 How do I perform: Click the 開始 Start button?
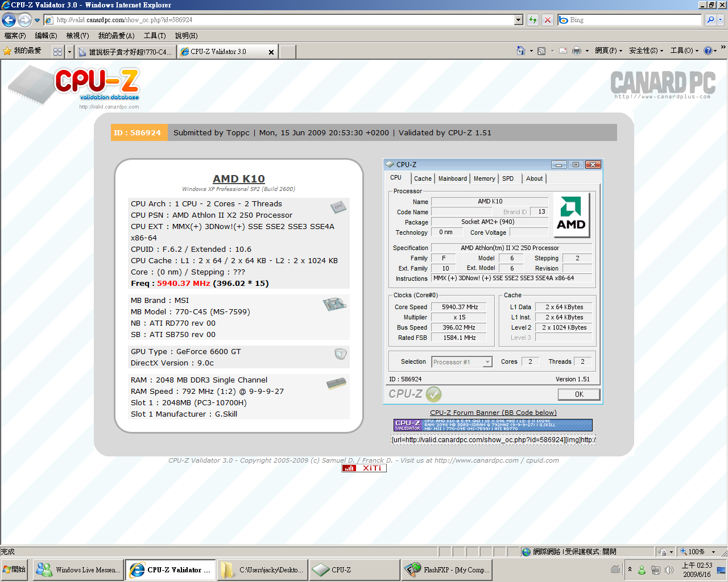[15, 569]
